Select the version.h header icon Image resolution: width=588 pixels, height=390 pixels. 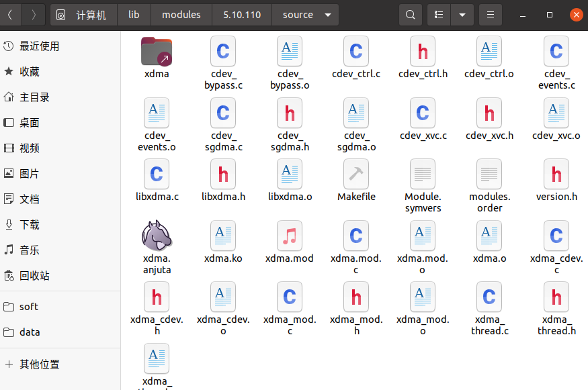556,175
